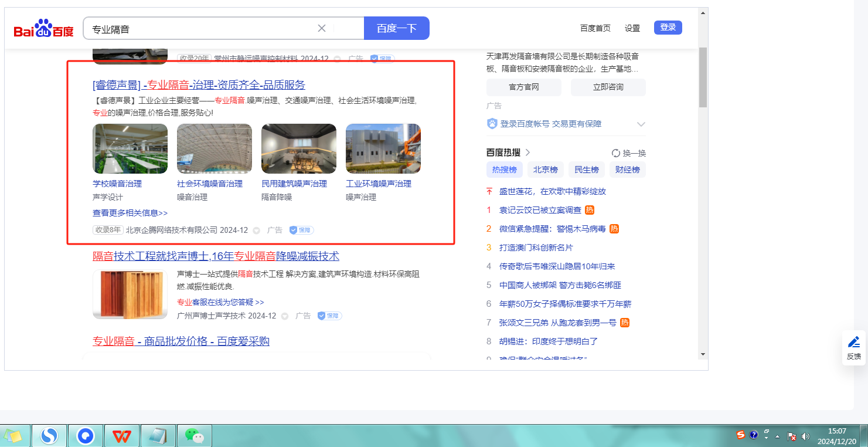The height and width of the screenshot is (447, 868).
Task: Expand the 登录百度帐号 chevron
Action: (641, 124)
